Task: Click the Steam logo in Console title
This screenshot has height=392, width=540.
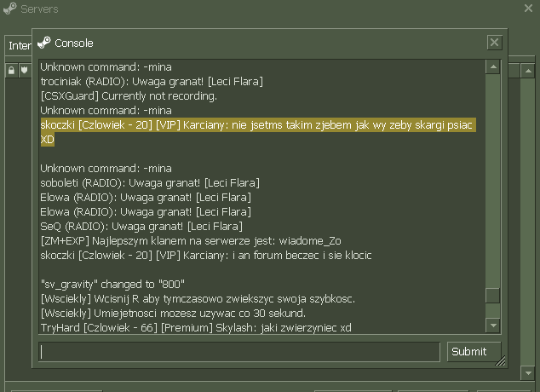Action: [x=44, y=43]
